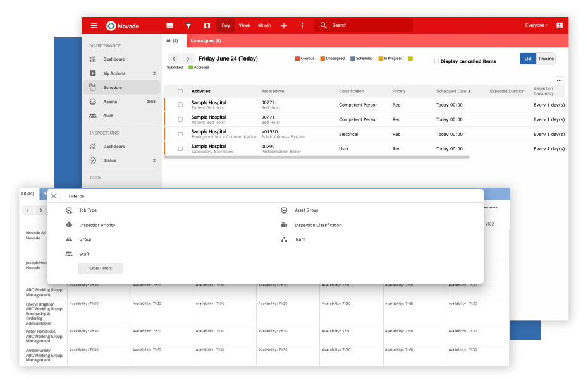The image size is (588, 379).
Task: Check the Sample Hospital Patient Bed Hoist row checkbox
Action: pos(180,104)
